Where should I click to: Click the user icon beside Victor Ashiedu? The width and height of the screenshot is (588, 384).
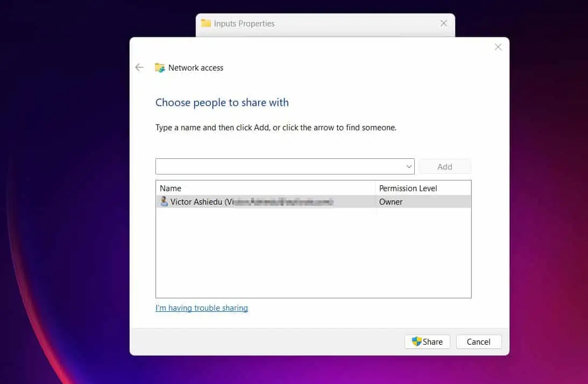(x=164, y=201)
